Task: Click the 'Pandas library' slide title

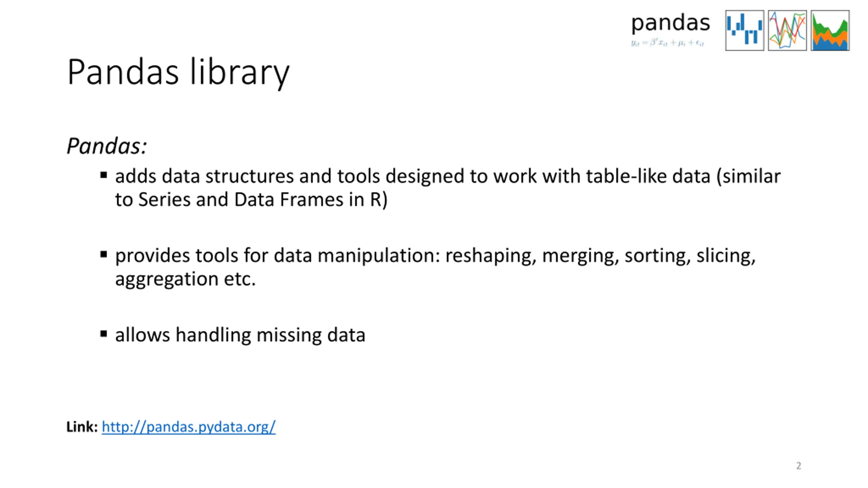Action: point(178,73)
